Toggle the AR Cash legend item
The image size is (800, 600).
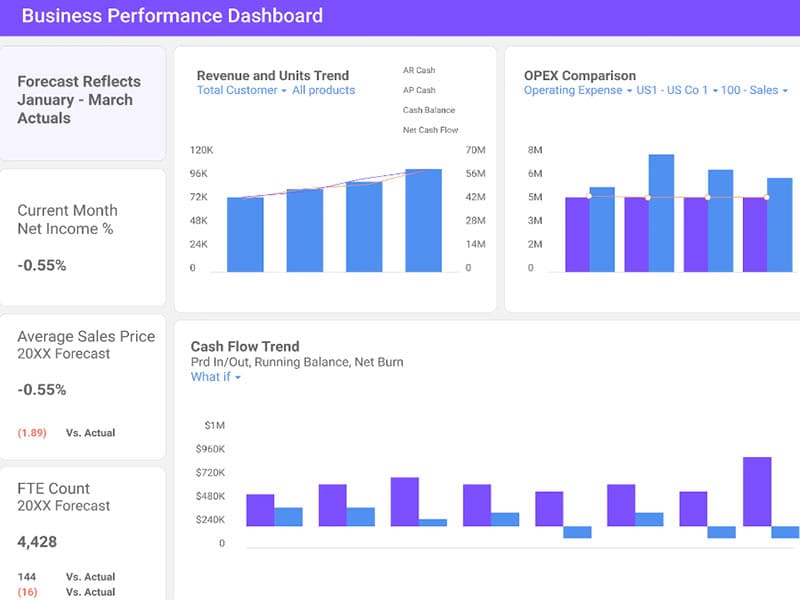pyautogui.click(x=419, y=70)
